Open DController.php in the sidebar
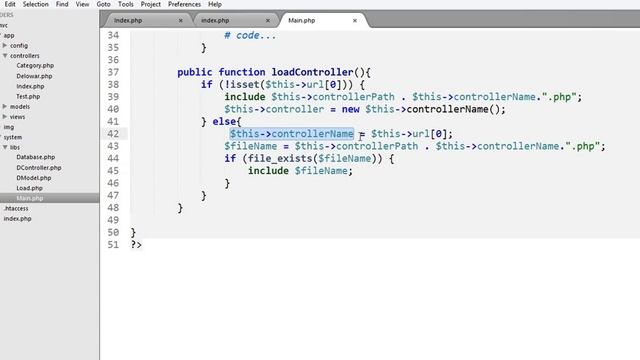The height and width of the screenshot is (360, 640). (39, 167)
